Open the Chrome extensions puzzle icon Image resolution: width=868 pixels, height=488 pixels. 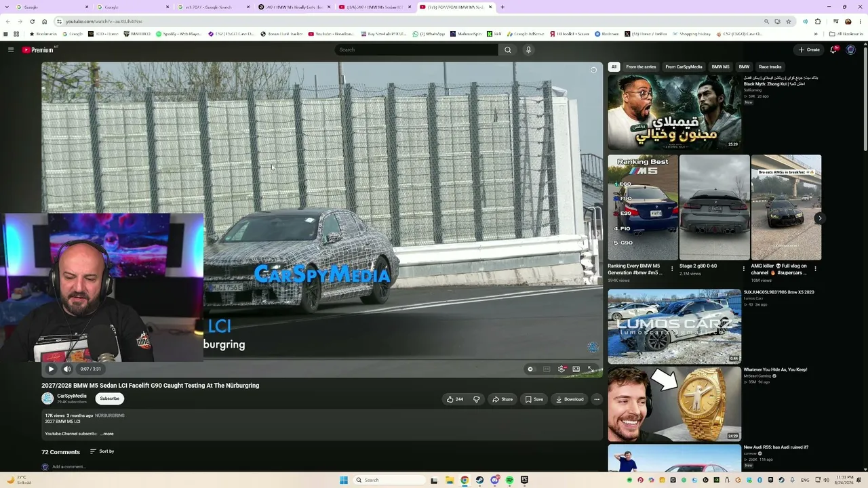[818, 22]
